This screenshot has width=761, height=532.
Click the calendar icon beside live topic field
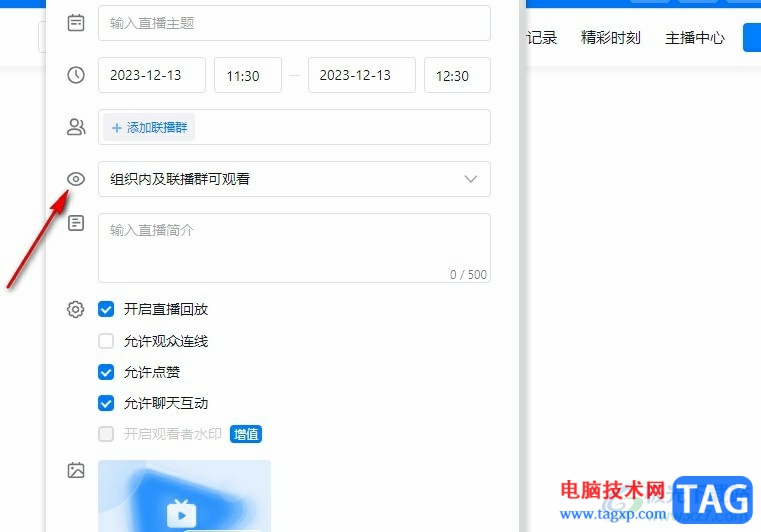pos(76,23)
